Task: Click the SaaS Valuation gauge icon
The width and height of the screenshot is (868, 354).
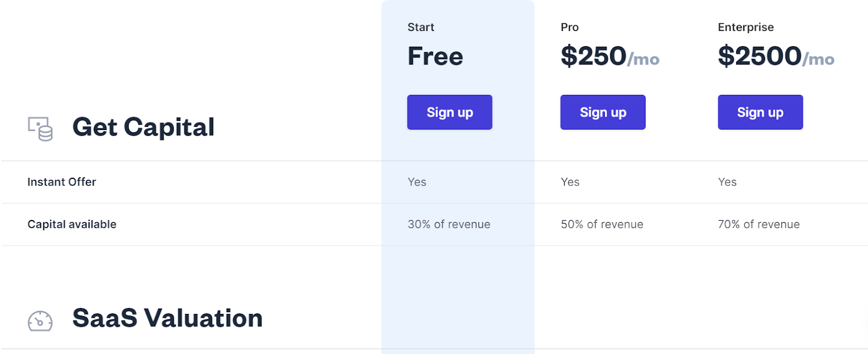Action: pos(40,320)
